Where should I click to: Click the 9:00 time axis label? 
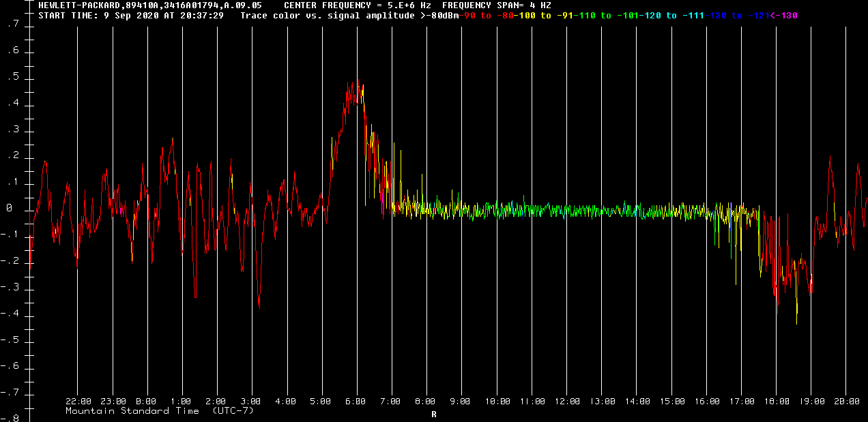tap(461, 402)
